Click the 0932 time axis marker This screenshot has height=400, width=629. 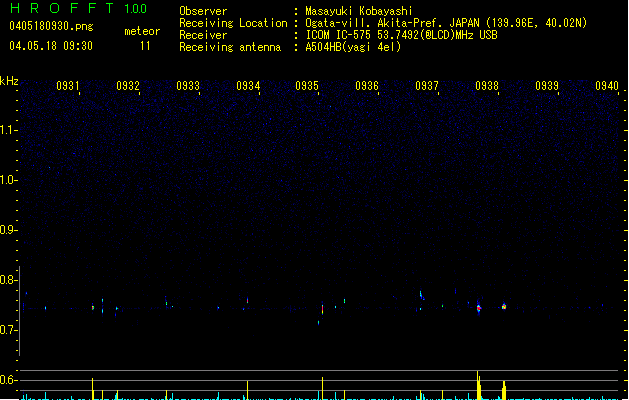pyautogui.click(x=128, y=85)
